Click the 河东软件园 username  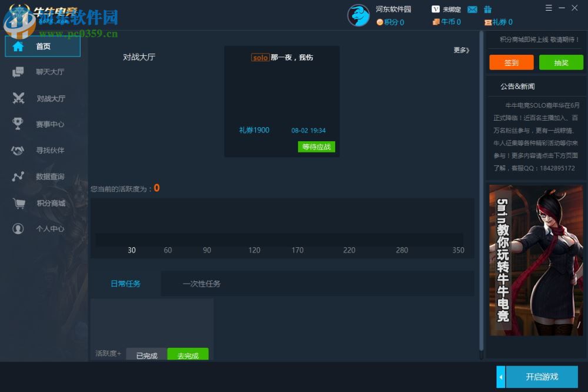pyautogui.click(x=393, y=9)
